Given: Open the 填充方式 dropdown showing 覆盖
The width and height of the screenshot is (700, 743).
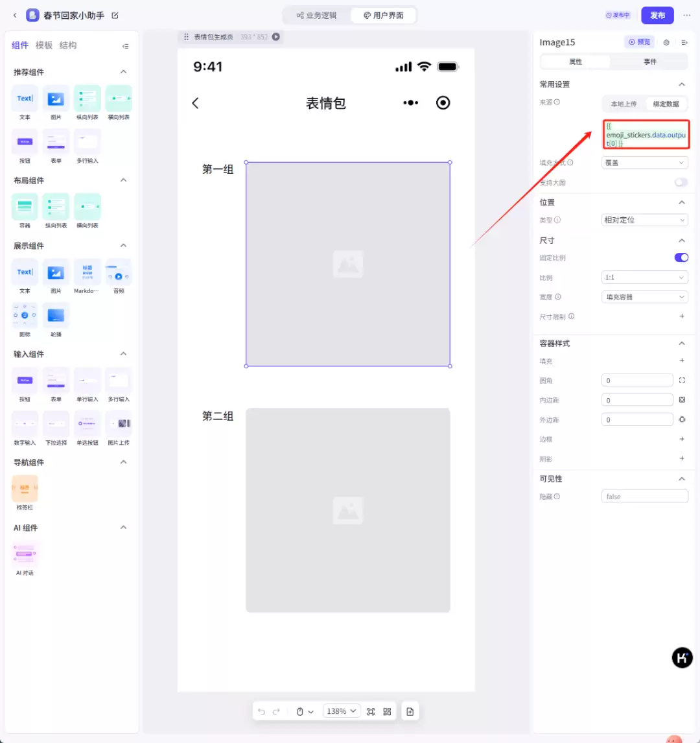Looking at the screenshot, I should [644, 162].
